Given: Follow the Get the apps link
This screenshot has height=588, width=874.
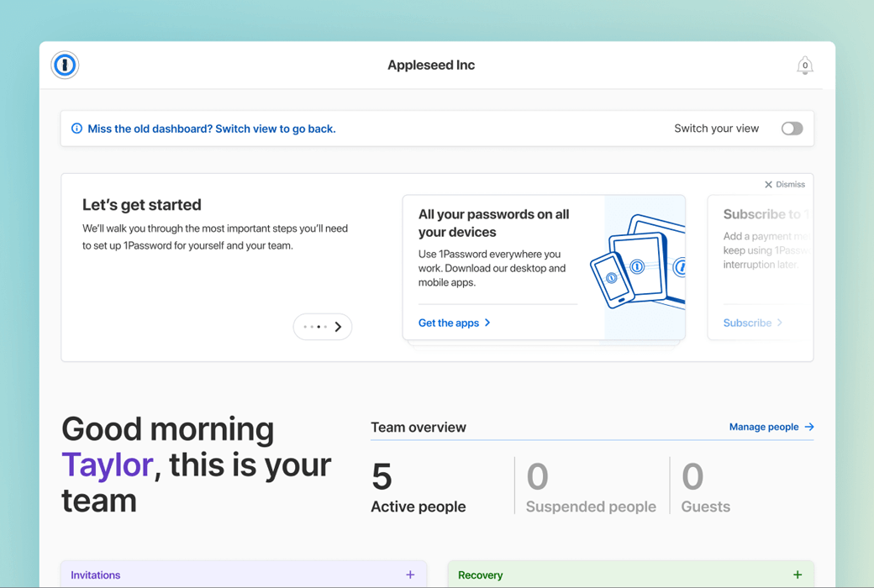Looking at the screenshot, I should coord(448,323).
